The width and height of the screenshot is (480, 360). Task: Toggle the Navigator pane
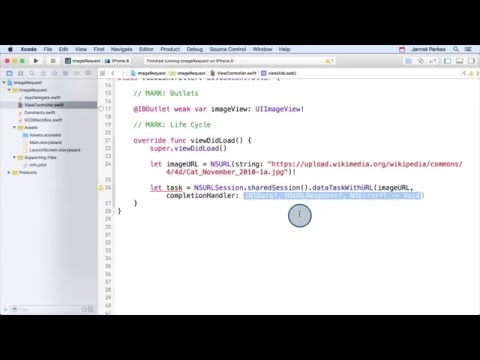[x=447, y=61]
